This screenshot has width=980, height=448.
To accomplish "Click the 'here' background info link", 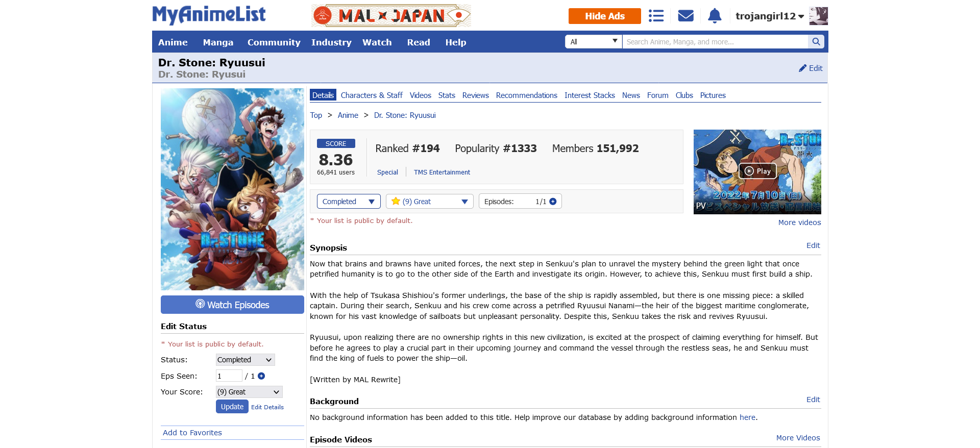I will [x=747, y=417].
